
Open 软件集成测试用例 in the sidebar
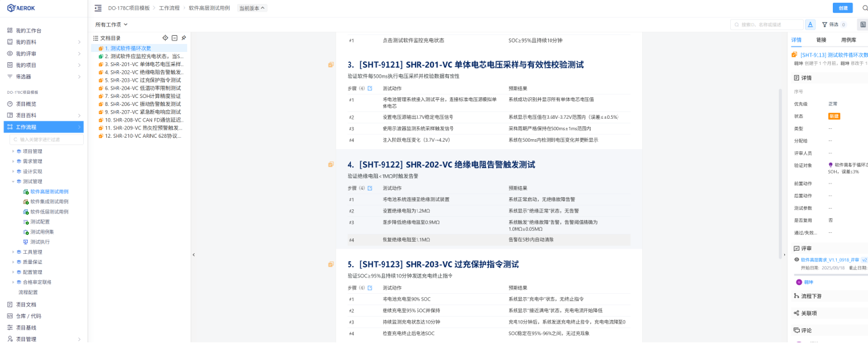coord(49,201)
